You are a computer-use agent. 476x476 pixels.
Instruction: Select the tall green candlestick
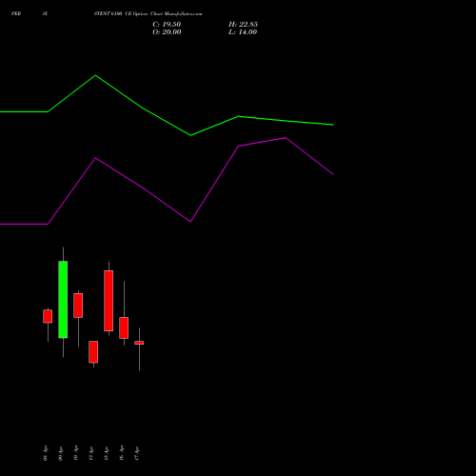[63, 300]
